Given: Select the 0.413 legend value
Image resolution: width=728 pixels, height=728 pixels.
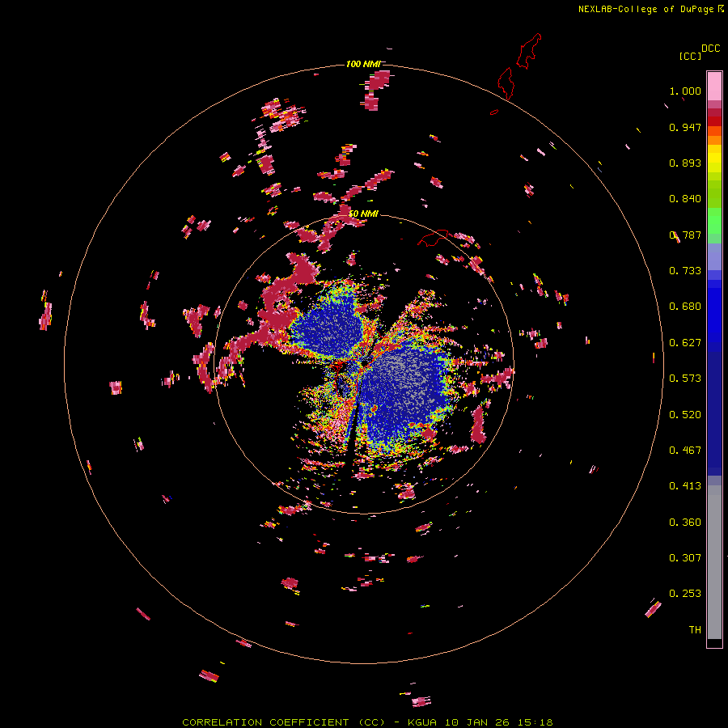Looking at the screenshot, I should (x=685, y=486).
